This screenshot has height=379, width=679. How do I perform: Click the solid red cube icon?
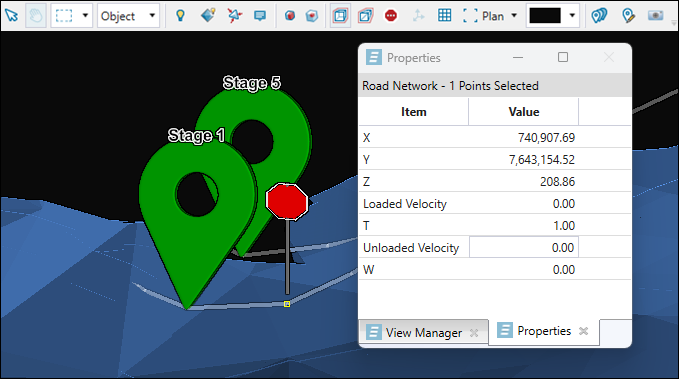pos(290,16)
